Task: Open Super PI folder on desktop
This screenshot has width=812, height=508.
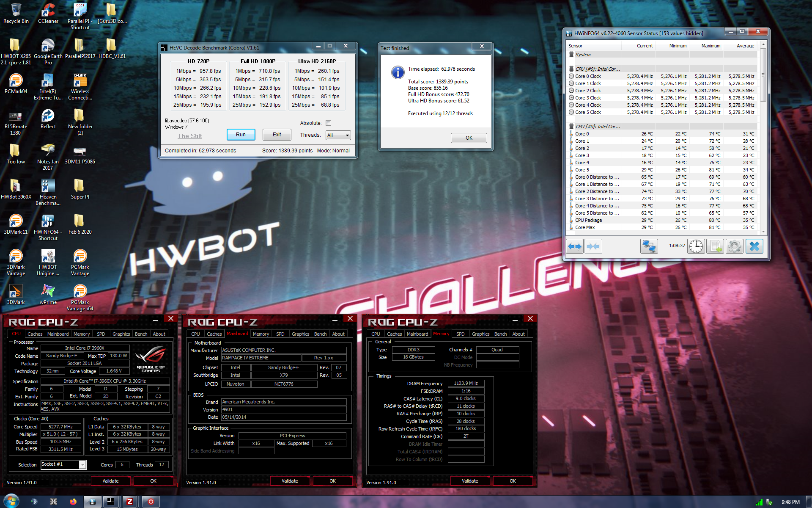Action: tap(80, 189)
